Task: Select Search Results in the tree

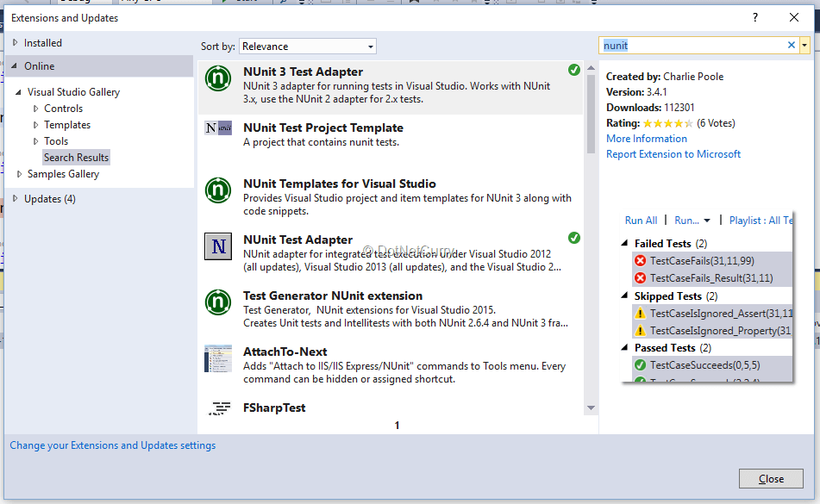Action: point(77,157)
